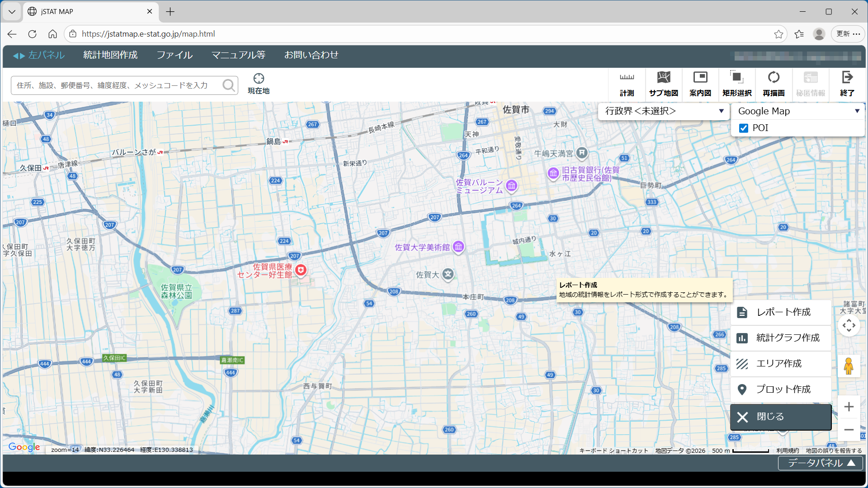Close the popup with 閉じる
868x488 pixels.
pos(781,417)
